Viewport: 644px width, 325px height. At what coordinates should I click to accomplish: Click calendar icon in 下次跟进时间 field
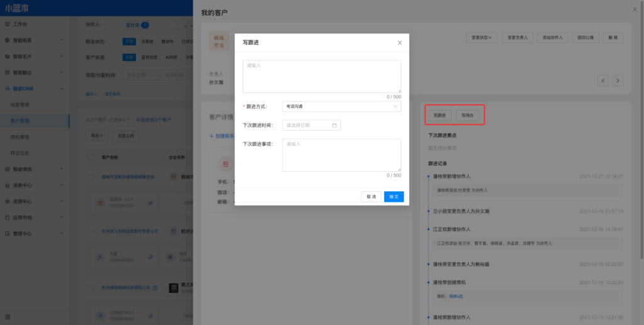[335, 125]
